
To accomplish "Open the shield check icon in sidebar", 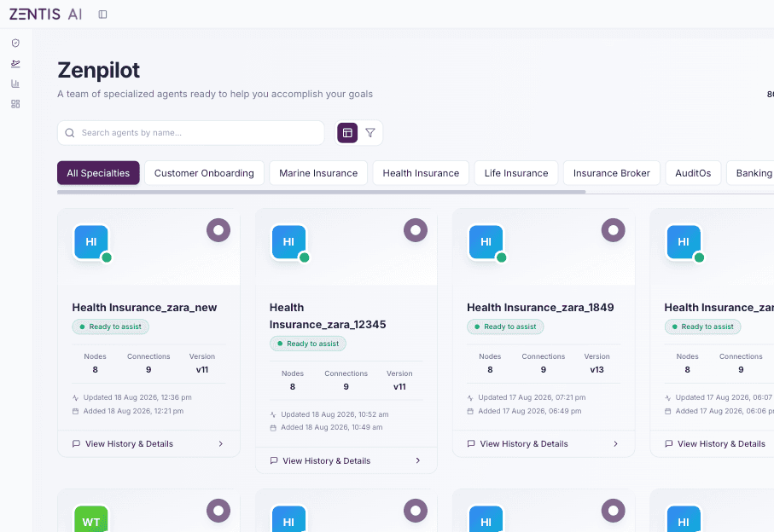I will point(15,43).
